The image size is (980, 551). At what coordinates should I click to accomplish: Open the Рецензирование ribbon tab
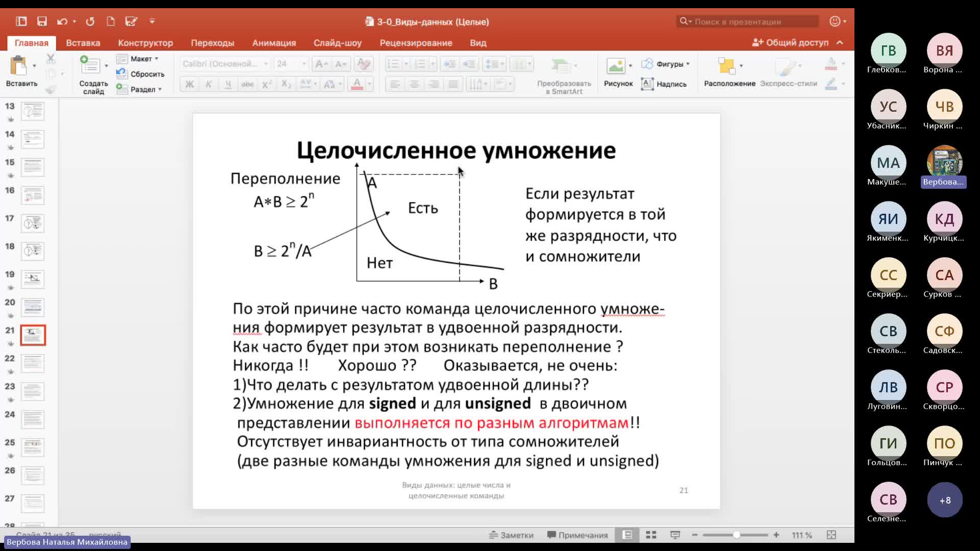pos(416,43)
